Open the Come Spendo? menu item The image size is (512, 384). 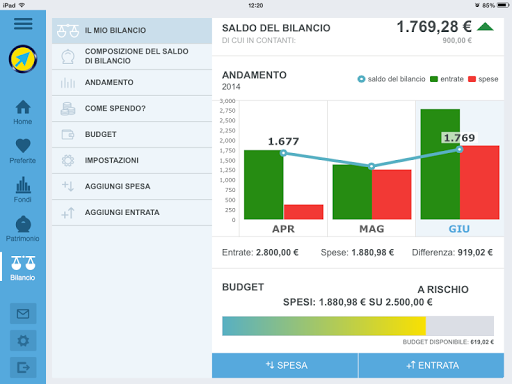[132, 108]
